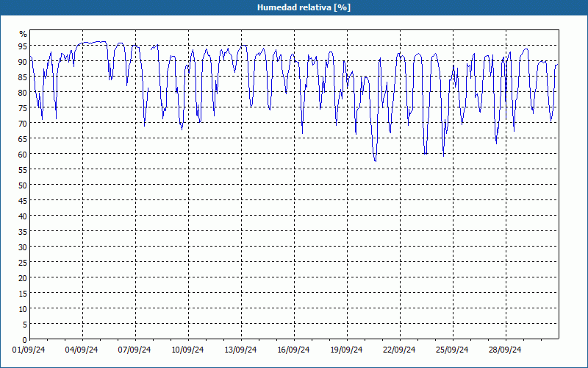Click the x-axis date label 07/09/24
The height and width of the screenshot is (368, 588).
[x=135, y=350]
